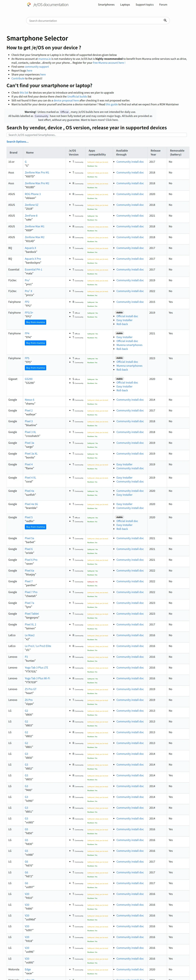Image resolution: width=196 pixels, height=980 pixels.
Task: Open Easy Installer link for FP4
Action: pyautogui.click(x=124, y=337)
